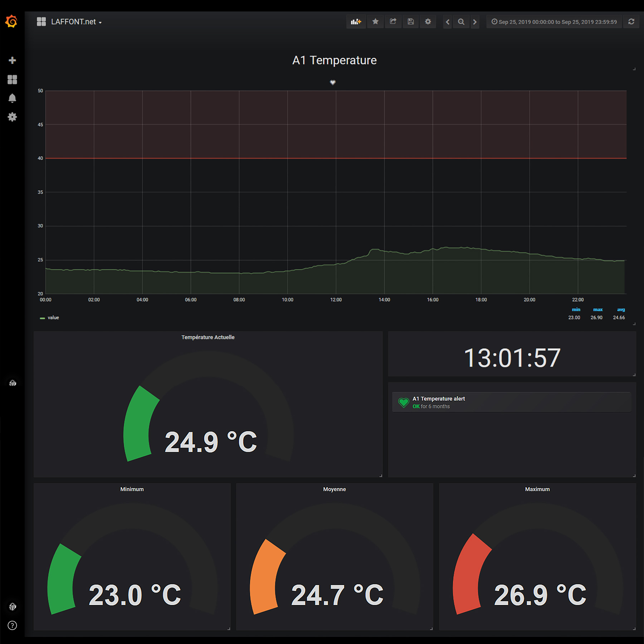Shift time range forward with right arrow
The image size is (644, 644).
475,22
